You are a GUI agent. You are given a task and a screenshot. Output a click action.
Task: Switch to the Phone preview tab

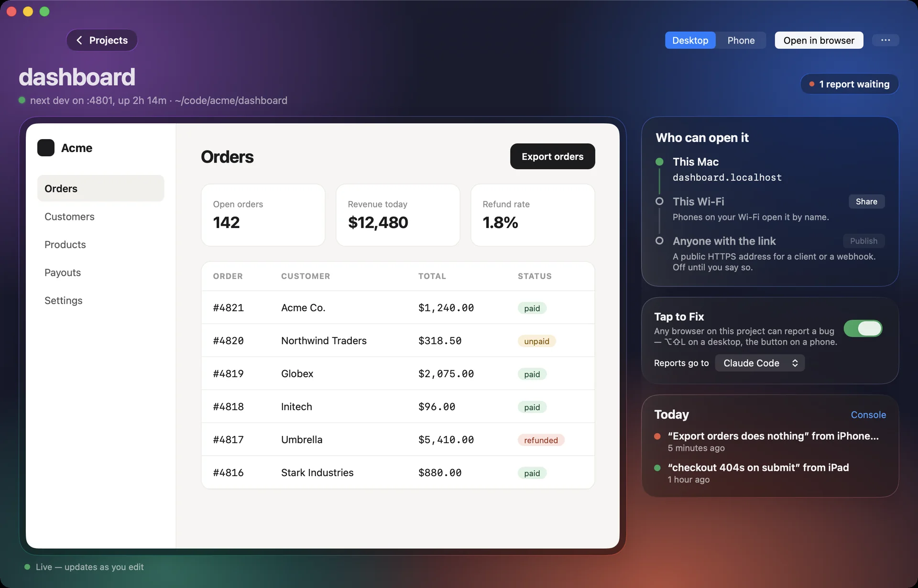(x=741, y=40)
